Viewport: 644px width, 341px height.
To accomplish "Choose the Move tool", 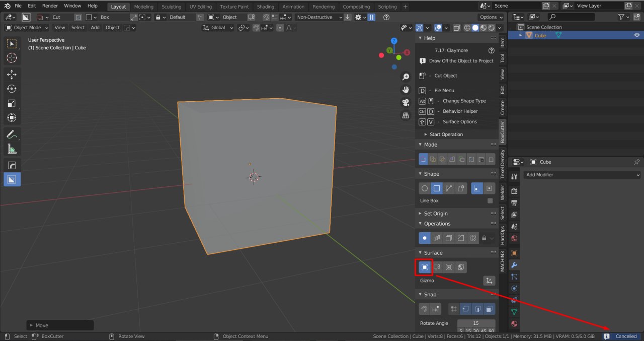I will point(12,75).
